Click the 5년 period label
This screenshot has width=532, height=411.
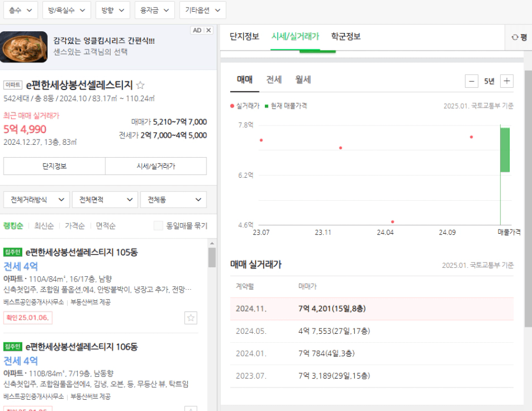(x=489, y=81)
